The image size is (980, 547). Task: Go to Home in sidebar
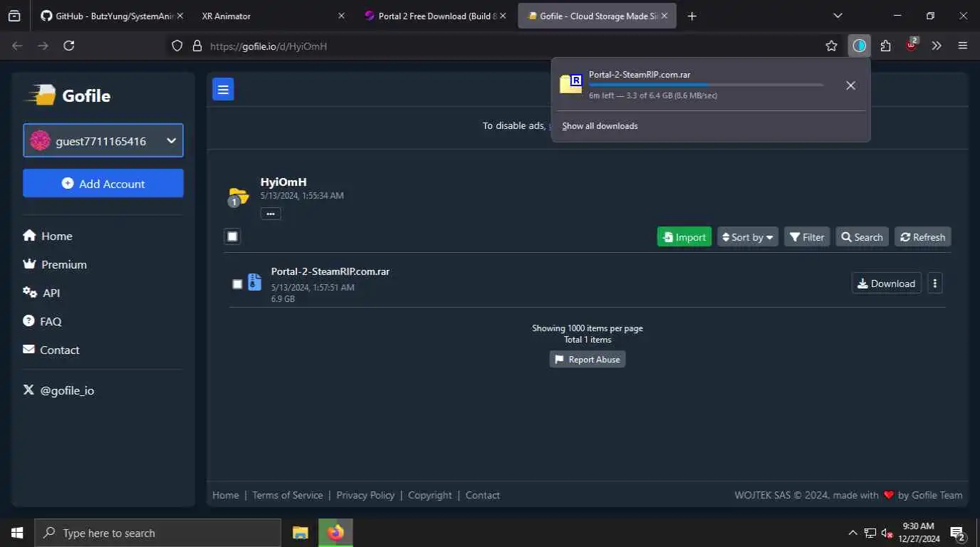coord(47,236)
